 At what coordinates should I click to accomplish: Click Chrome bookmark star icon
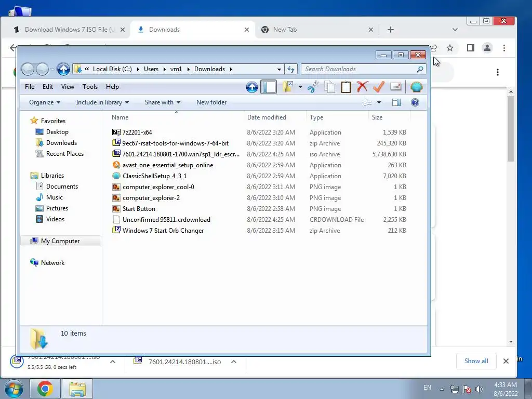click(x=450, y=48)
